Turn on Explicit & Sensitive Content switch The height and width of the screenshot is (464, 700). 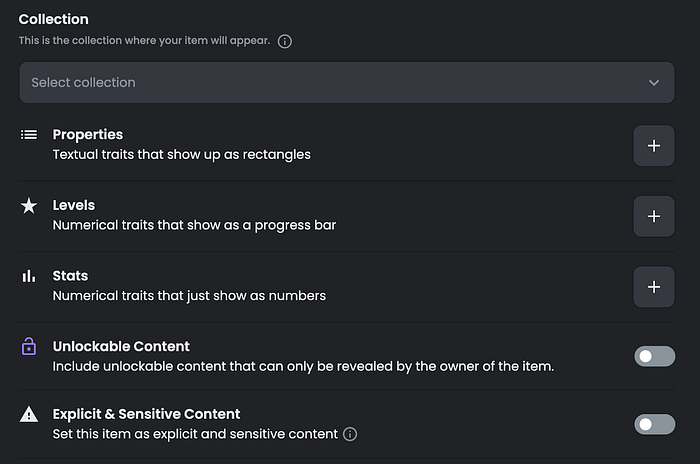click(654, 424)
